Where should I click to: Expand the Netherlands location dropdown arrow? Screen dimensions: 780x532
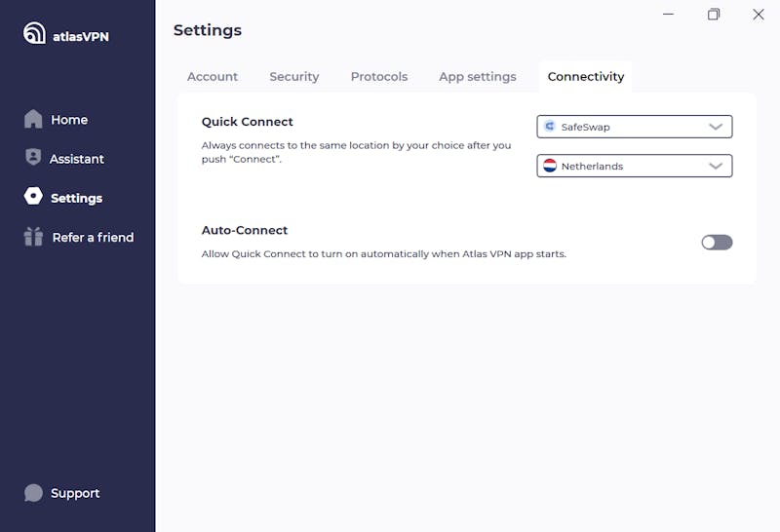coord(716,166)
